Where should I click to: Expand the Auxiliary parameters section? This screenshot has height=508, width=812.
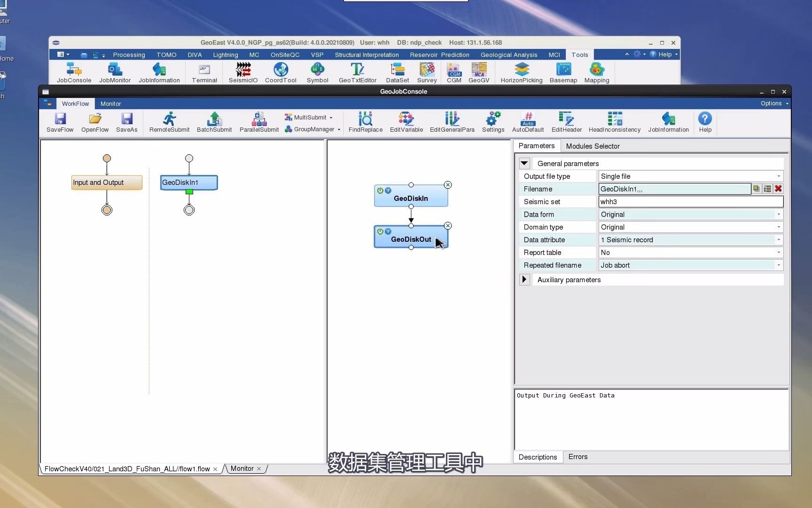(x=524, y=280)
